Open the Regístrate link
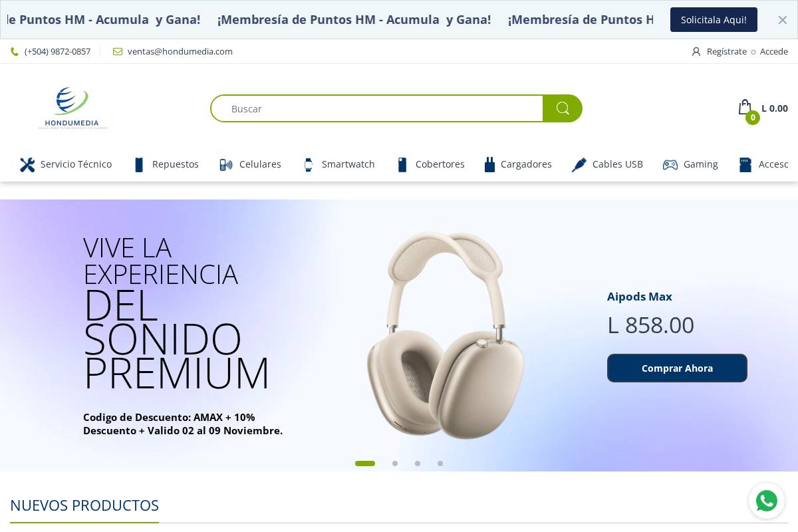Viewport: 798px width, 532px height. coord(726,51)
